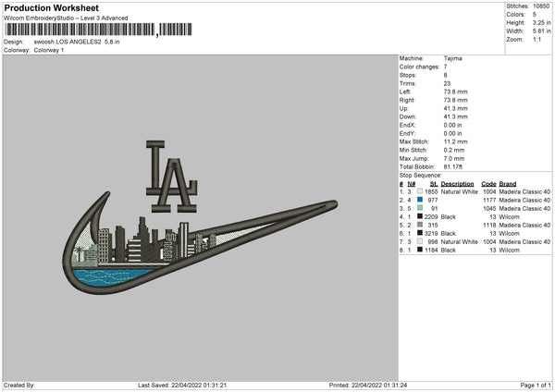Click the Total Bobbin value '81.17ft'
The width and height of the screenshot is (555, 392).
click(x=453, y=166)
